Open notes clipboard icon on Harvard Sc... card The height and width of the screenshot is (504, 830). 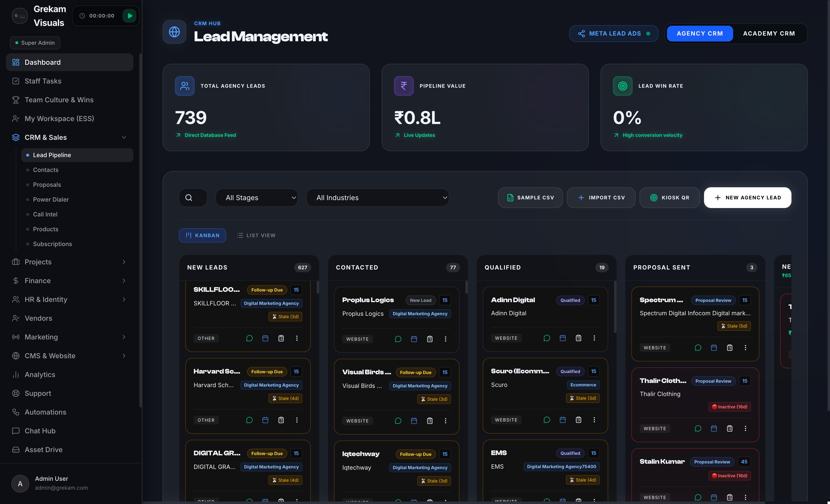(x=281, y=420)
